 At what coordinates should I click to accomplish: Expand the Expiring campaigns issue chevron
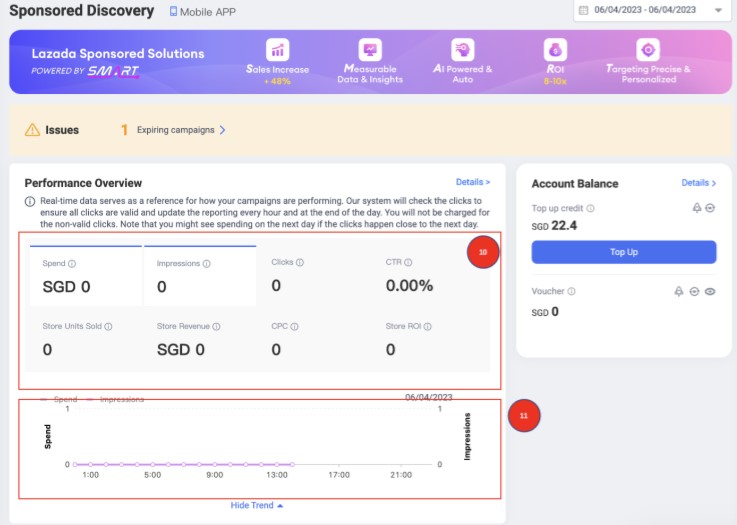click(x=222, y=130)
